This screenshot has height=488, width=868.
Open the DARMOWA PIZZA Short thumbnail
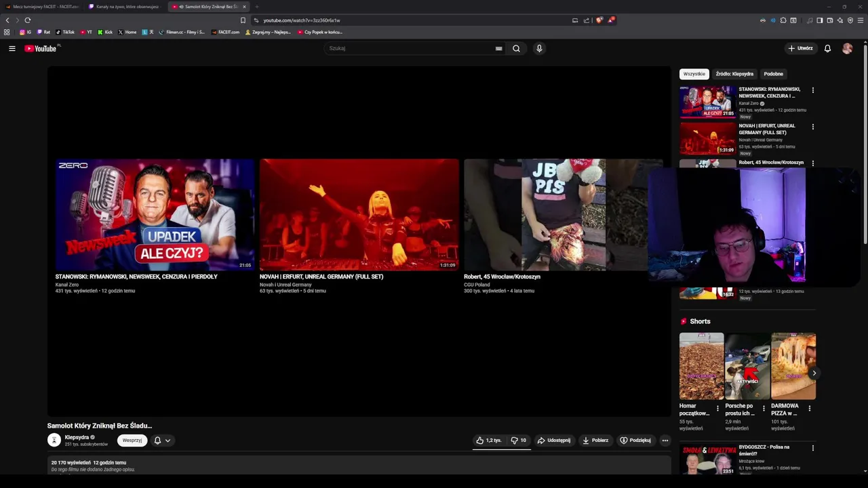tap(793, 366)
